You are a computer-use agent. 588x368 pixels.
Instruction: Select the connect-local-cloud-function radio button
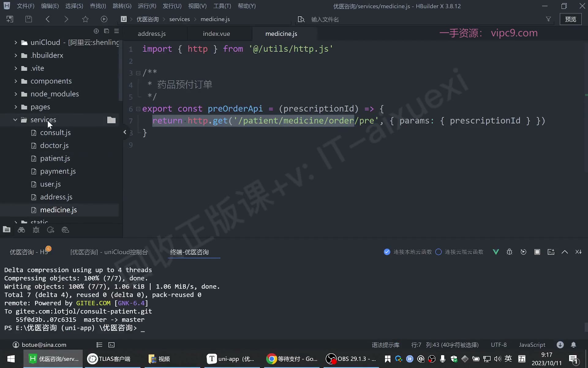[x=387, y=252]
